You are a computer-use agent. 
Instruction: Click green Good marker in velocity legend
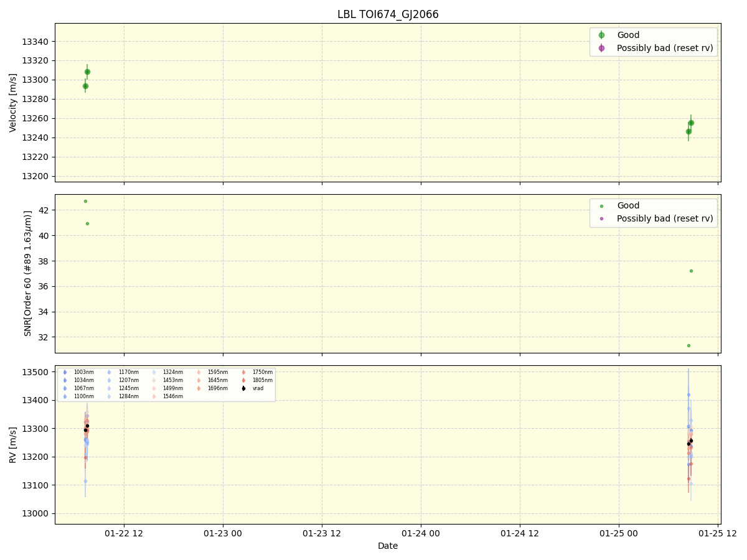(601, 35)
